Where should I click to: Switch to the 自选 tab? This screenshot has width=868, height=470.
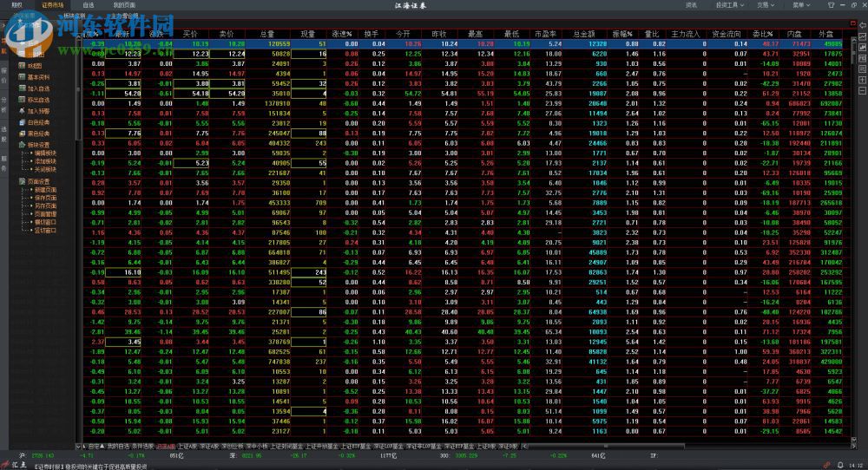click(89, 5)
